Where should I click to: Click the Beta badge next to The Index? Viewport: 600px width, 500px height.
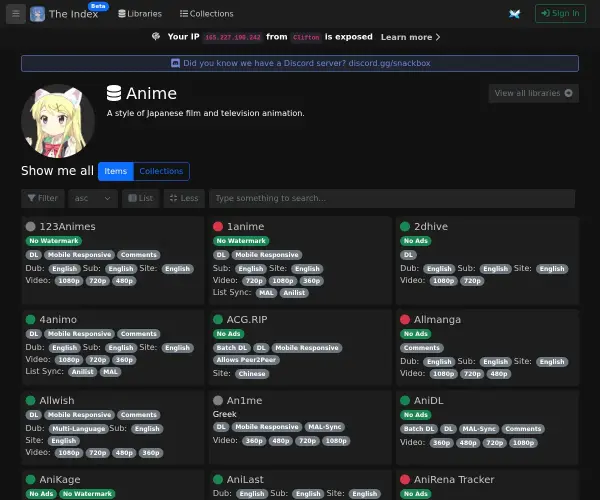(x=98, y=6)
